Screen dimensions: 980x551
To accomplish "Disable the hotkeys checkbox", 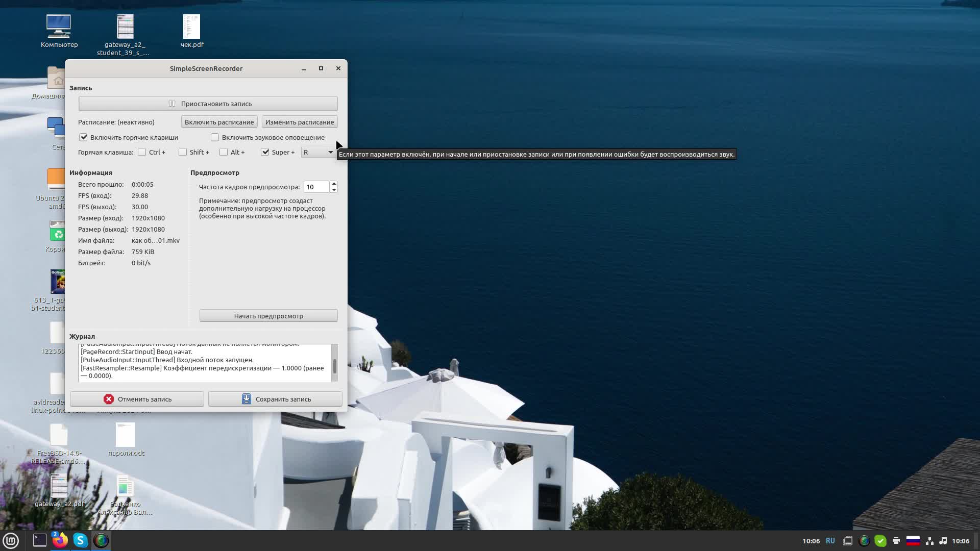I will tap(84, 137).
